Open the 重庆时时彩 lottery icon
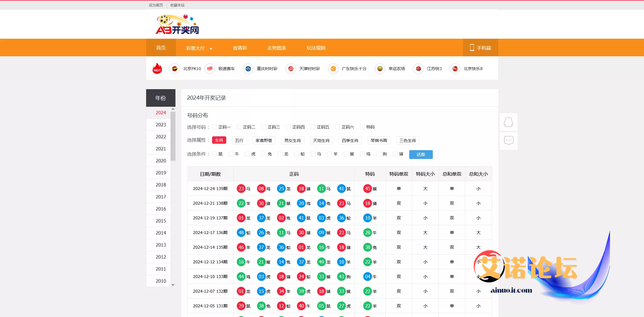Screen dimensions: 644x317 (x=248, y=69)
